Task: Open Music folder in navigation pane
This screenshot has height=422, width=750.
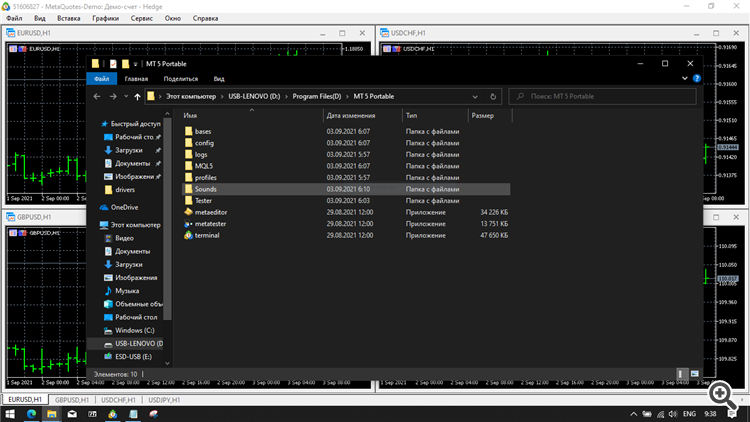Action: (x=127, y=290)
